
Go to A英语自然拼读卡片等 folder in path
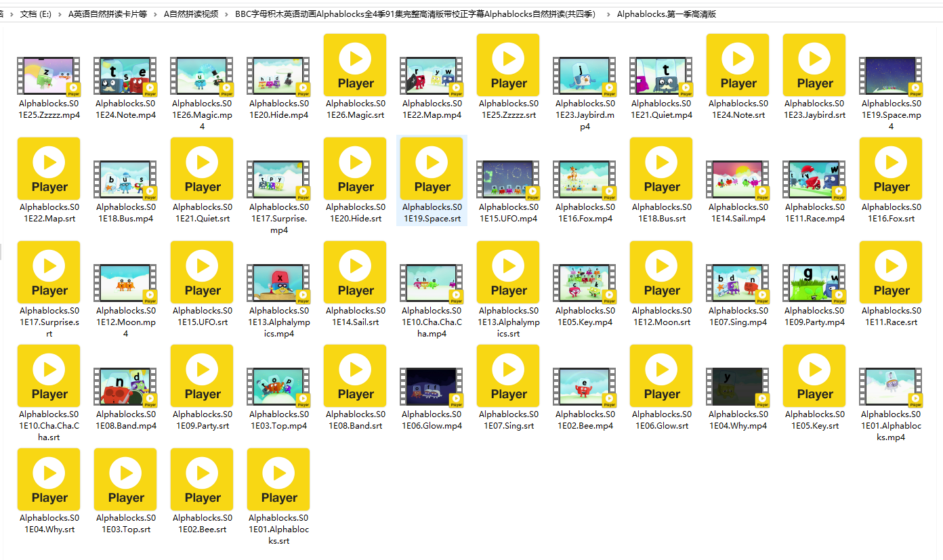pyautogui.click(x=108, y=14)
